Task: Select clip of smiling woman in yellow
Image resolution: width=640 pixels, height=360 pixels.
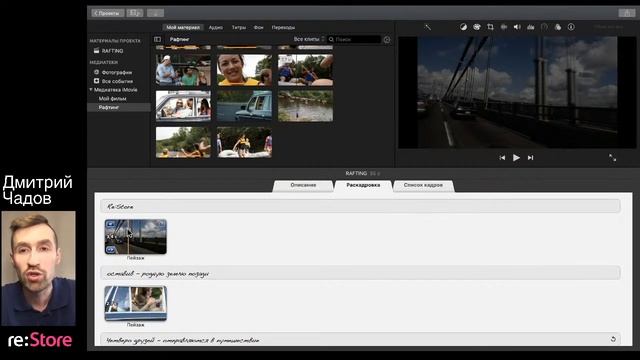Action: click(244, 70)
